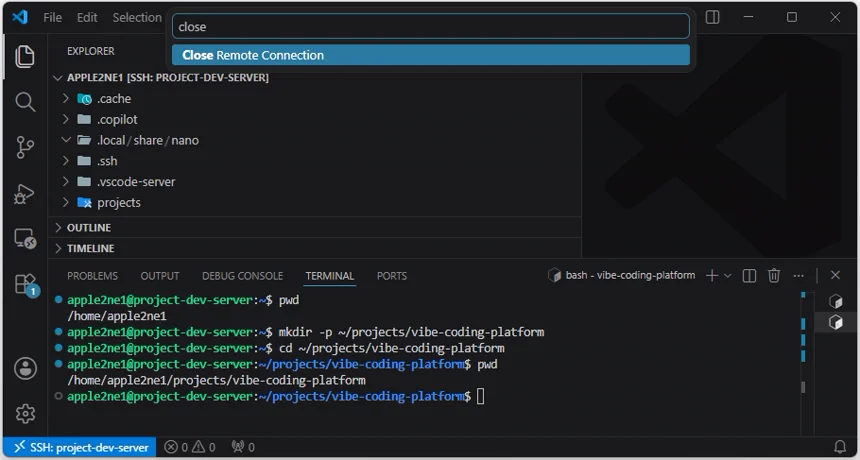Screen dimensions: 860x460
Task: Click the active terminal prompt cursor
Action: click(x=480, y=396)
